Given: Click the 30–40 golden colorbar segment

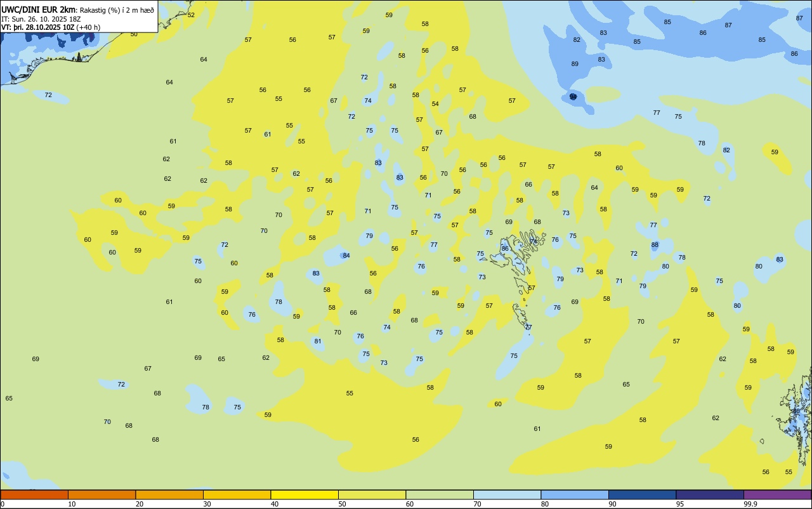Looking at the screenshot, I should click(x=237, y=495).
